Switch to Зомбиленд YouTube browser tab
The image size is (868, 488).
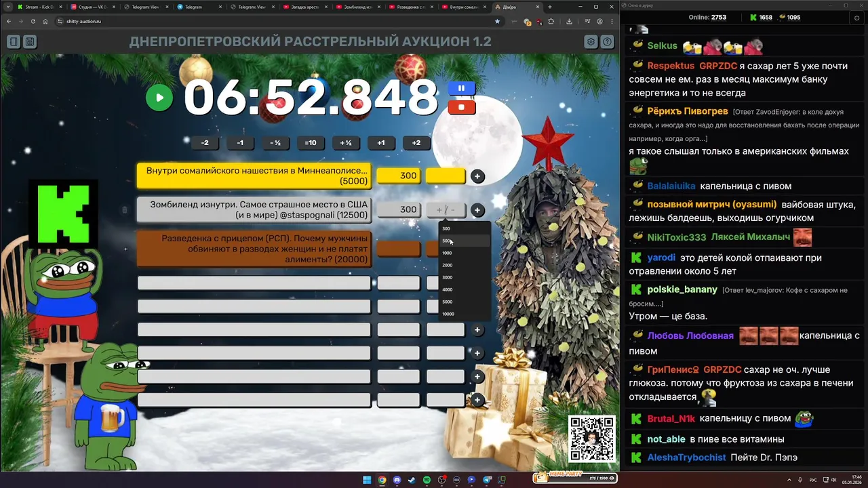357,7
